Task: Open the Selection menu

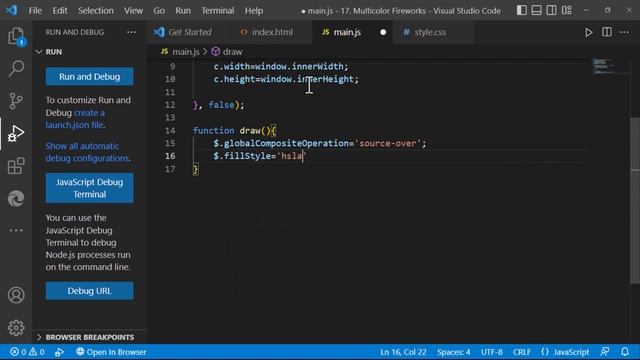Action: pos(96,11)
